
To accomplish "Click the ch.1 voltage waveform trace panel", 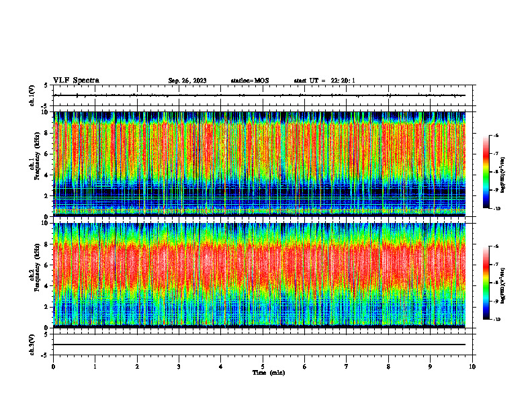I will pyautogui.click(x=263, y=95).
